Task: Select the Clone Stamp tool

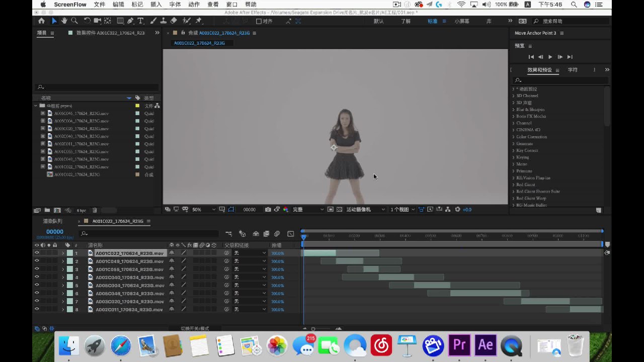Action: 164,21
